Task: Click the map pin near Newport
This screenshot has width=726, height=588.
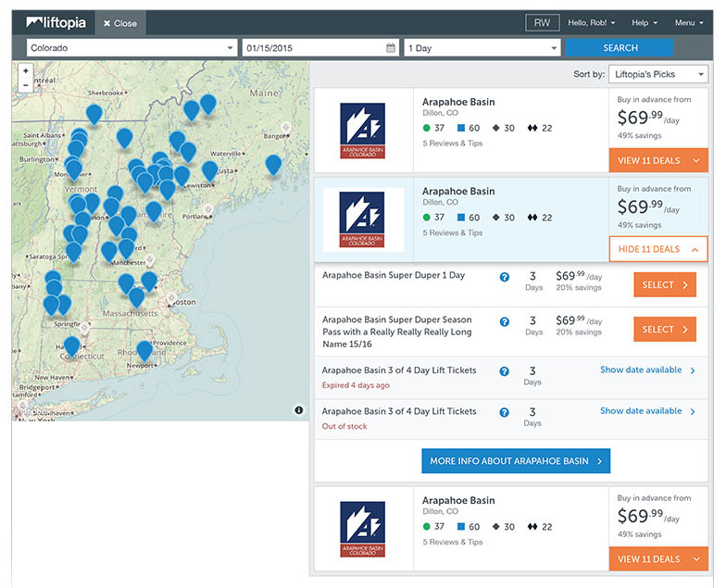Action: [x=144, y=351]
